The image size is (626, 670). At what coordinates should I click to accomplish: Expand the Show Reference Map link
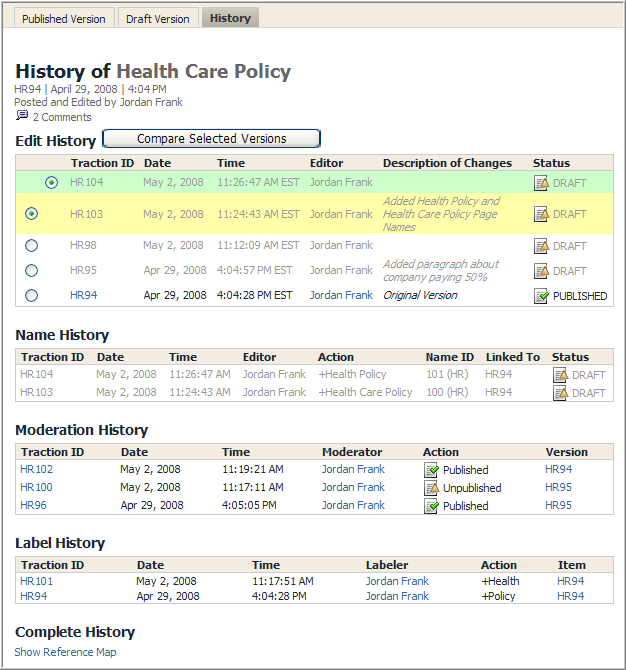pos(65,652)
